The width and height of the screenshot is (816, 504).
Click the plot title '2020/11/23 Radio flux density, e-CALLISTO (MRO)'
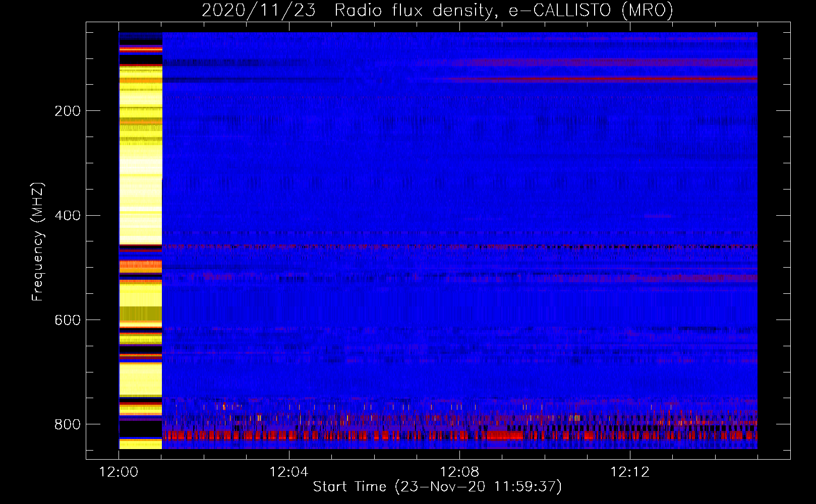tap(437, 11)
